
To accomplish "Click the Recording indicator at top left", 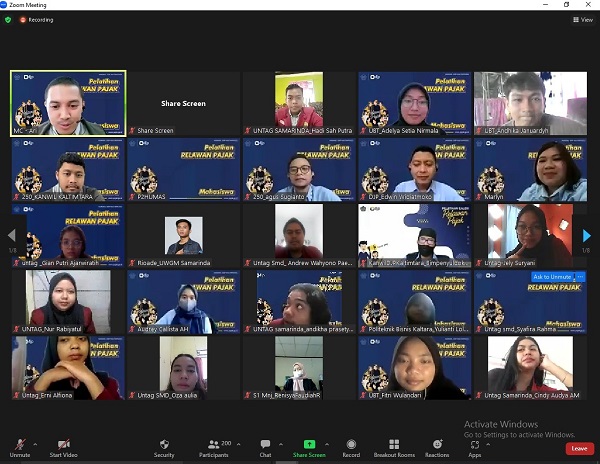I will tap(37, 19).
